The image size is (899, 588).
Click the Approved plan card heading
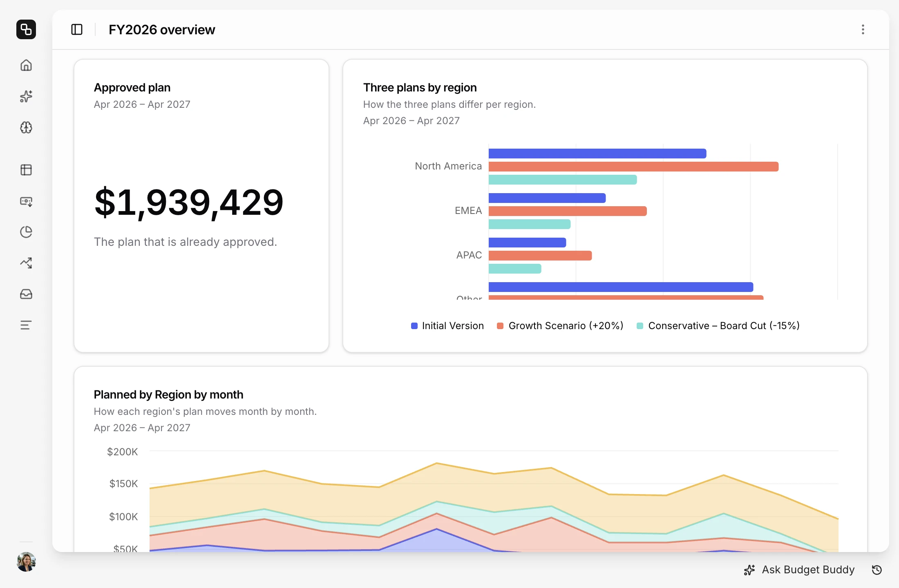(x=132, y=87)
